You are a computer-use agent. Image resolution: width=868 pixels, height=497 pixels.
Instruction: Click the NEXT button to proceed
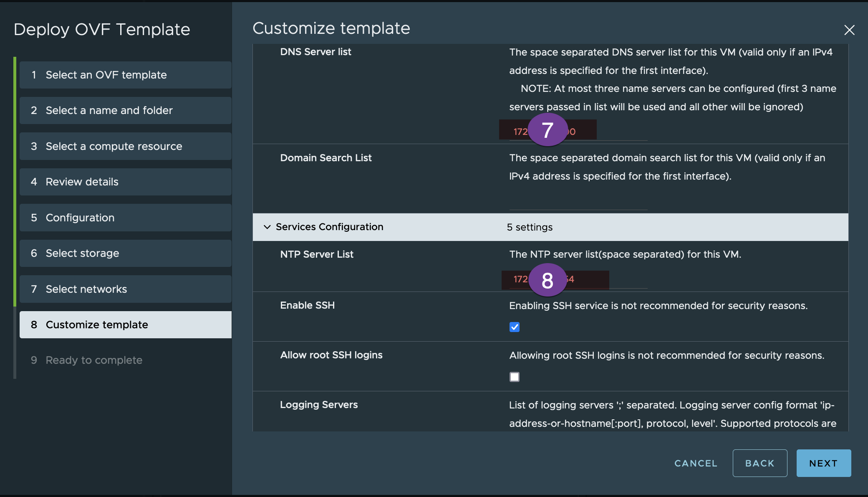pyautogui.click(x=824, y=463)
